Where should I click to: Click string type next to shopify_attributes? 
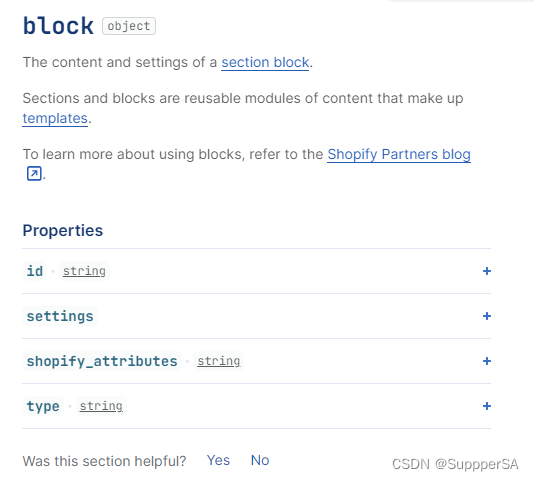[x=219, y=361]
